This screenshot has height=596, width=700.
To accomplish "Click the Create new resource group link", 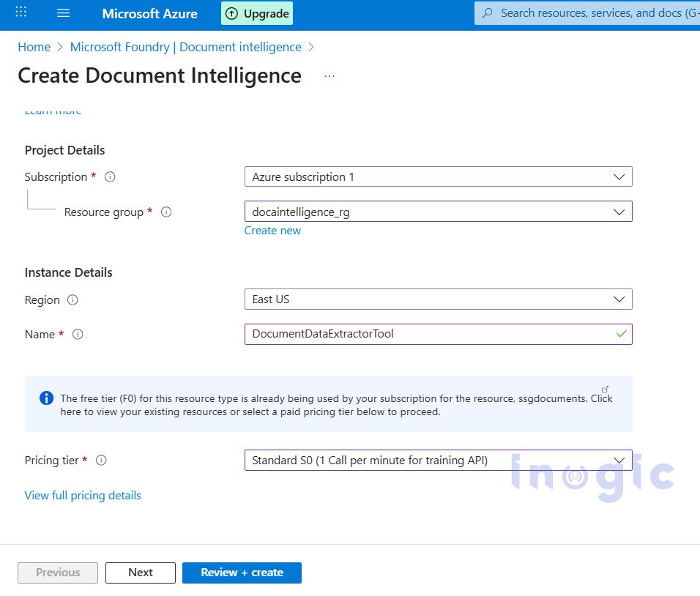I will (272, 230).
